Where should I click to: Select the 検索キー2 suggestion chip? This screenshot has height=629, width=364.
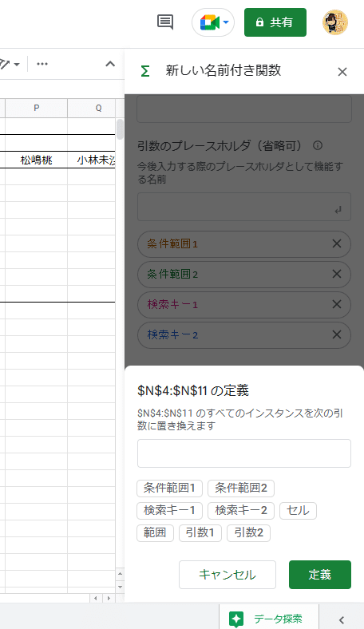(241, 511)
